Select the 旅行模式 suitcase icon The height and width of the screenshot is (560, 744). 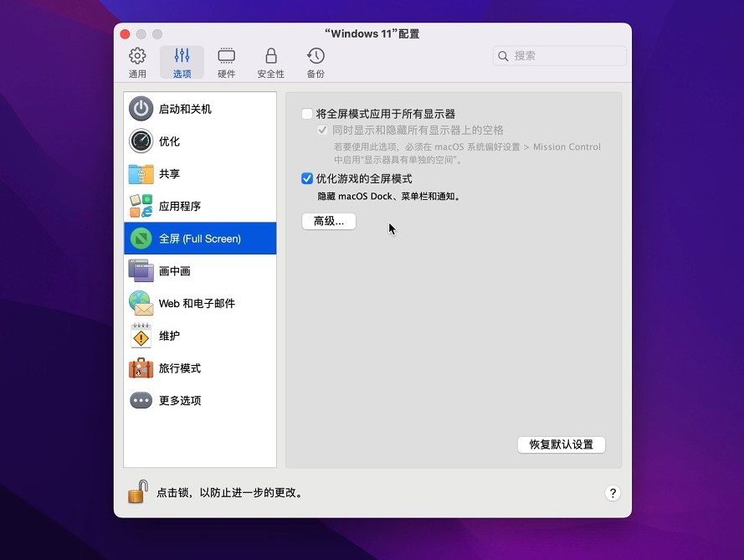[x=141, y=368]
